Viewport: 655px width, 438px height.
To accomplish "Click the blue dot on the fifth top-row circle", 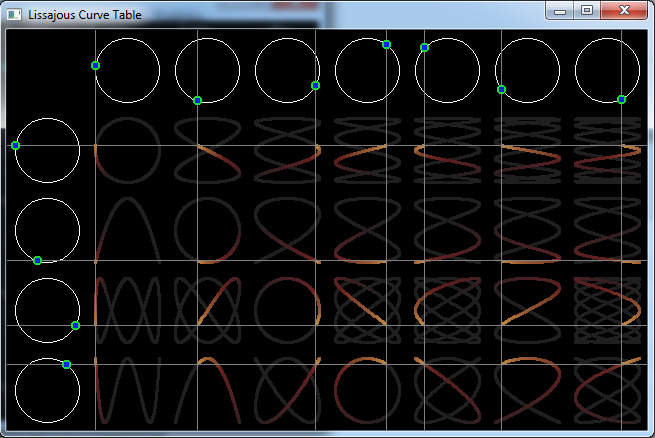I will coord(424,47).
